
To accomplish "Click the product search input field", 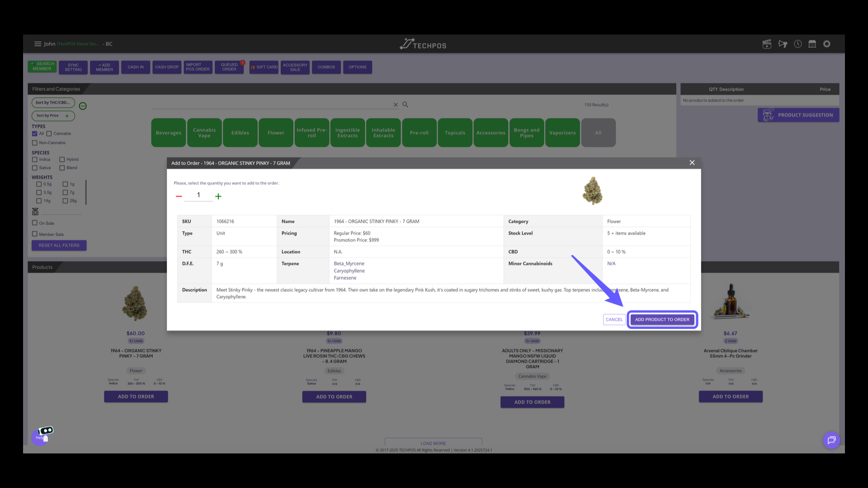I will coord(271,104).
